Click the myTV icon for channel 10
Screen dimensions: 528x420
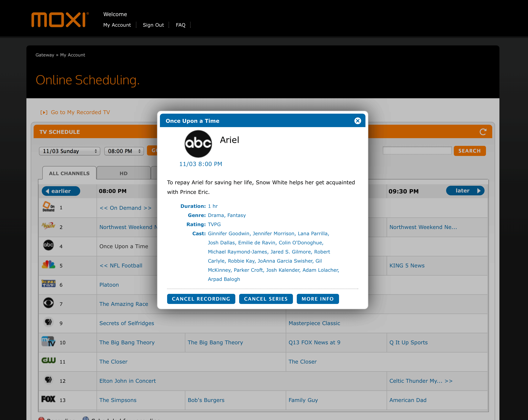(49, 341)
